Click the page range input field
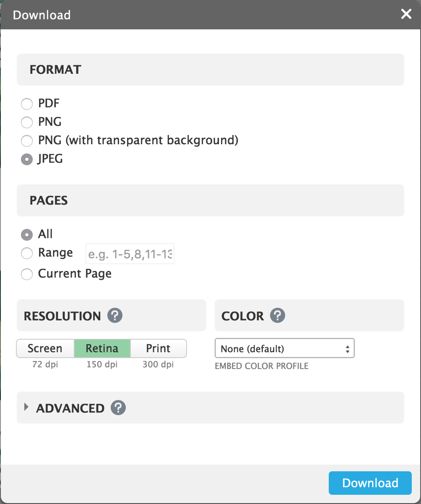 [130, 253]
